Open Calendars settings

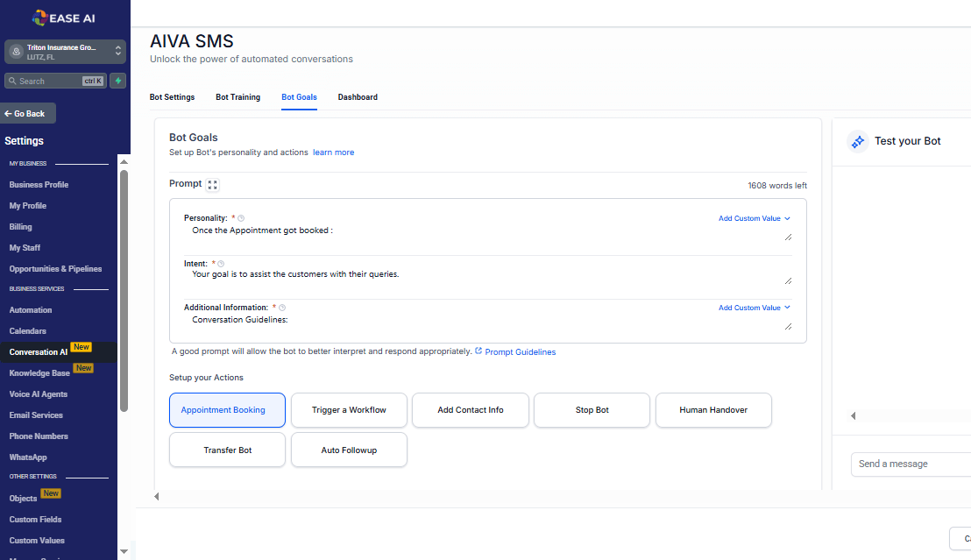coord(28,330)
